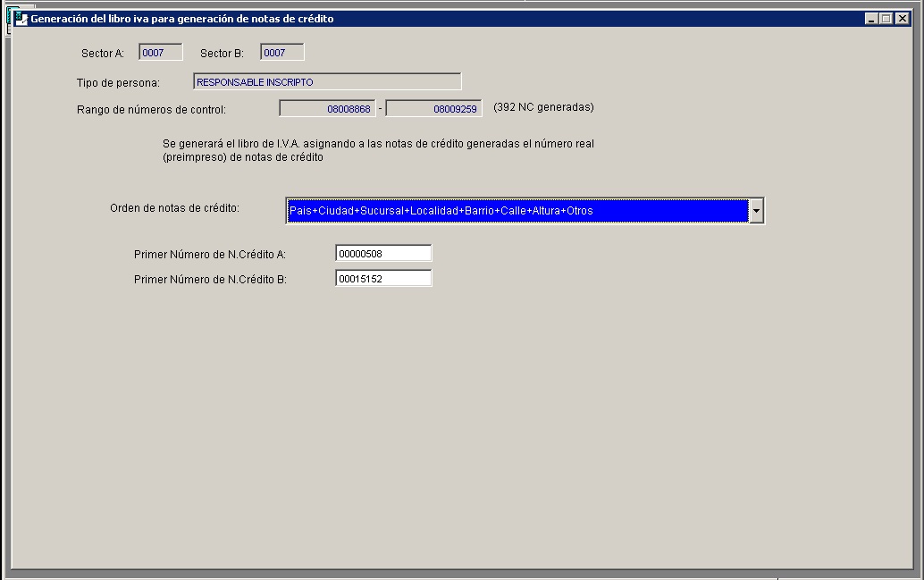Click the Primer Número de N.Crédito B field

point(383,279)
